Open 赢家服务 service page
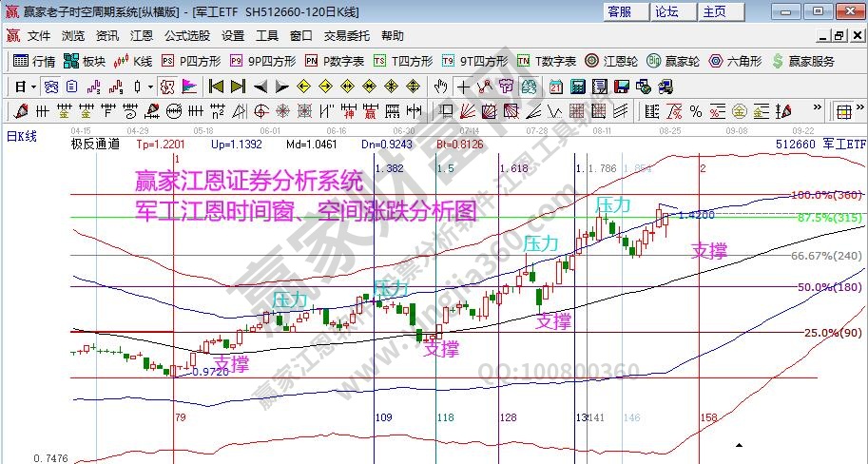Screen dimensions: 868x464 [802, 61]
